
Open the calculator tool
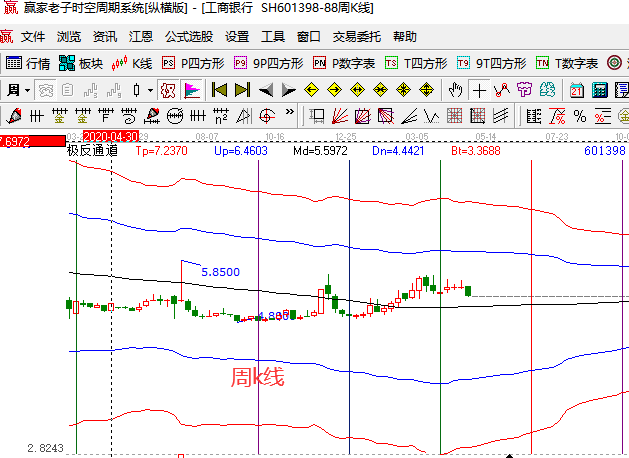[600, 90]
